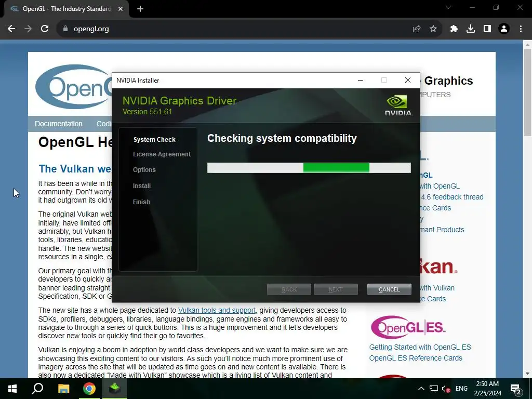Click the disabled Next button

pos(336,289)
